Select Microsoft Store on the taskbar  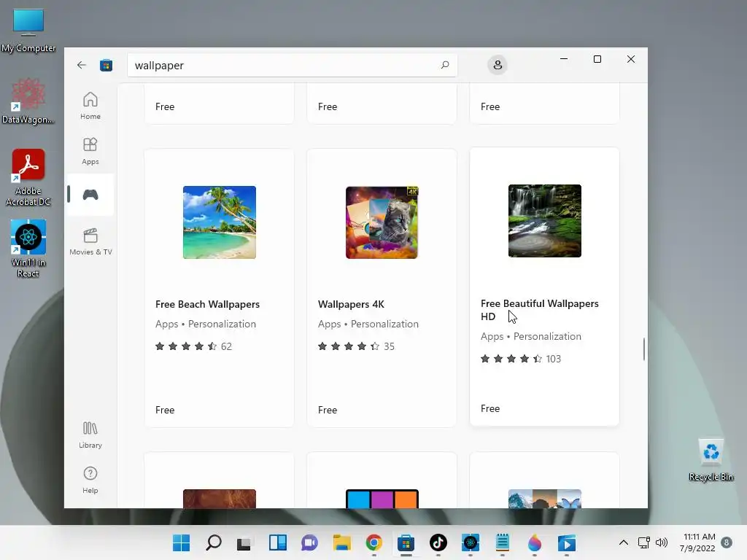[406, 542]
